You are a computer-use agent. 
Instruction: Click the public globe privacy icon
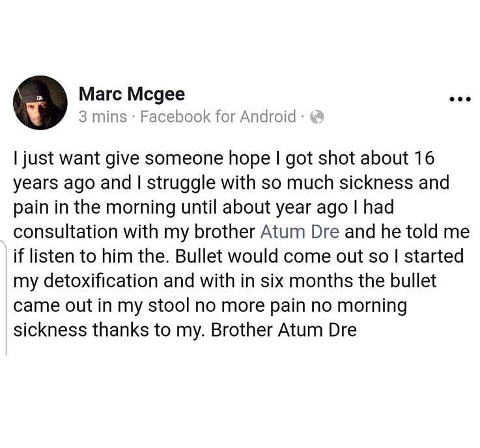coord(317,117)
